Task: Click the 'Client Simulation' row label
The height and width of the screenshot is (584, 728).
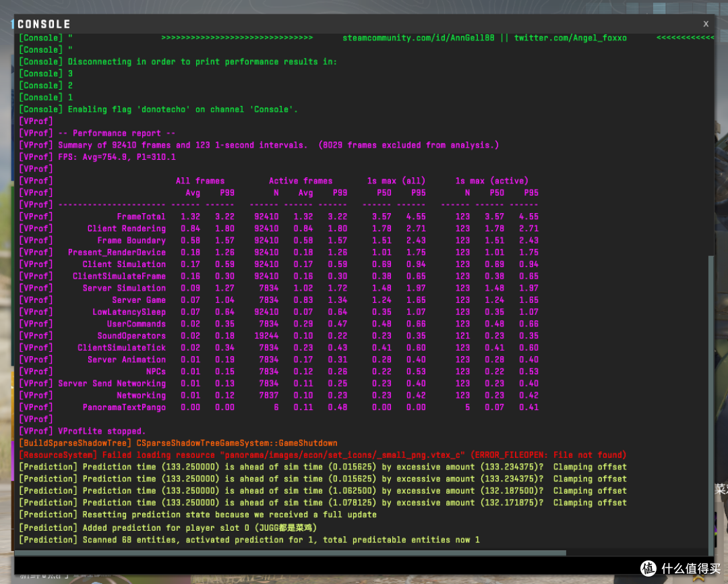Action: point(124,264)
